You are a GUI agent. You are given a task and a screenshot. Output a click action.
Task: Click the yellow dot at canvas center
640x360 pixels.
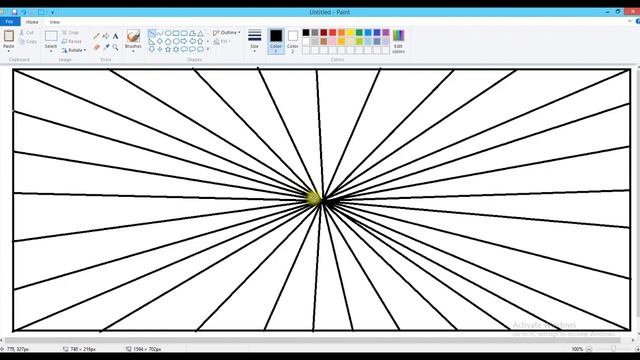click(x=313, y=198)
